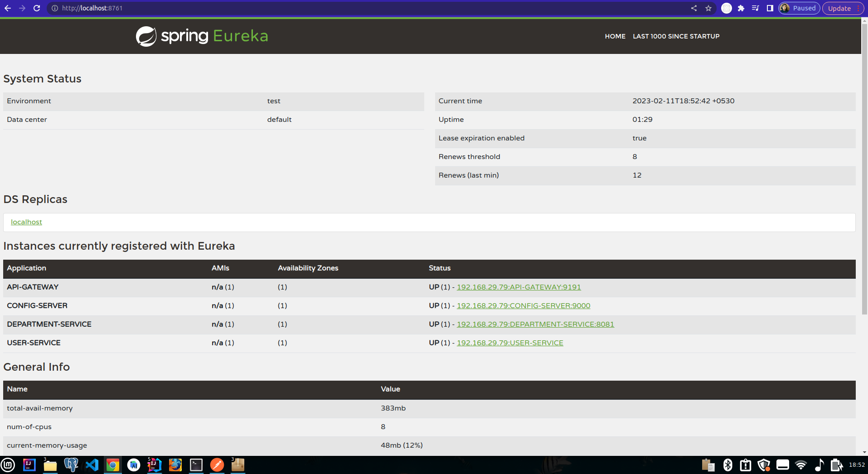
Task: Open the file manager folder icon
Action: [50, 465]
